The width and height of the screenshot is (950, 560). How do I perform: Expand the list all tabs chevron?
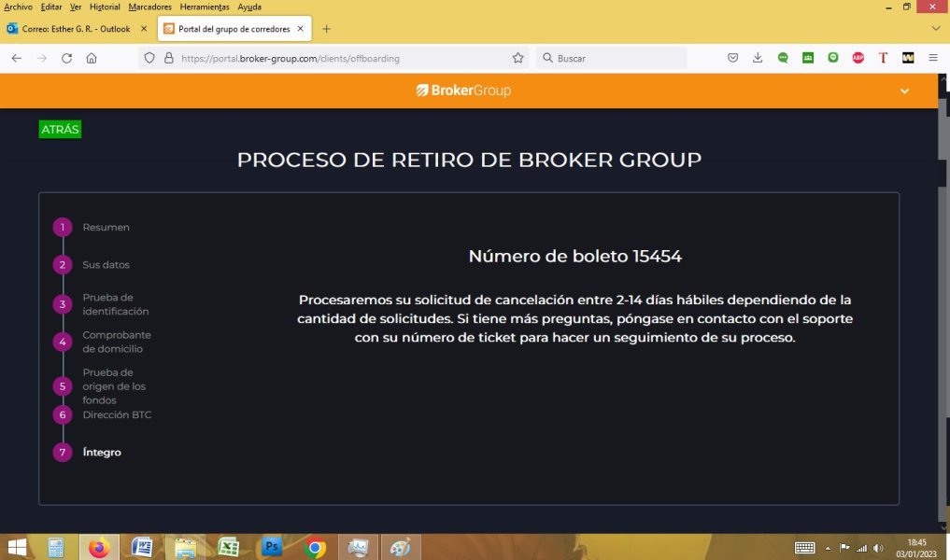click(x=936, y=28)
